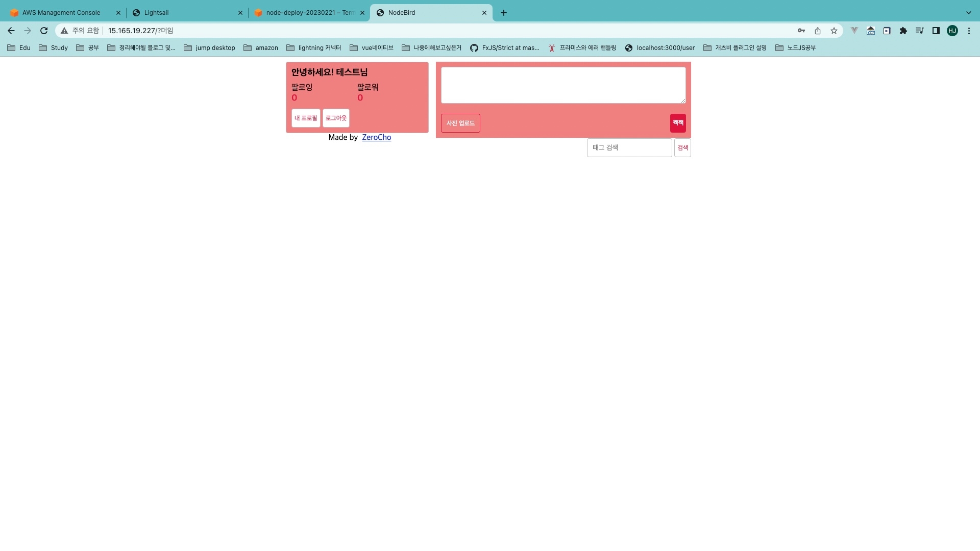Open the media control playlist icon

(x=920, y=31)
